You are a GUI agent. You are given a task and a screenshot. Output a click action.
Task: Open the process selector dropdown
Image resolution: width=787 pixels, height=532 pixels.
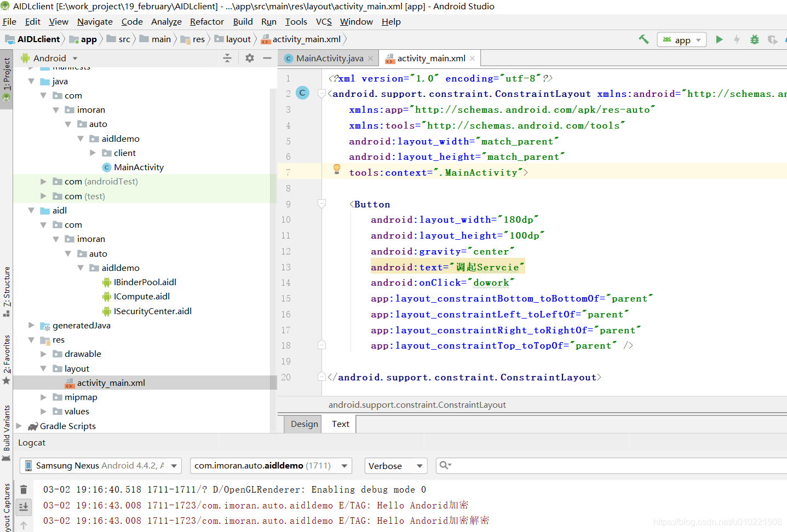tap(271, 466)
